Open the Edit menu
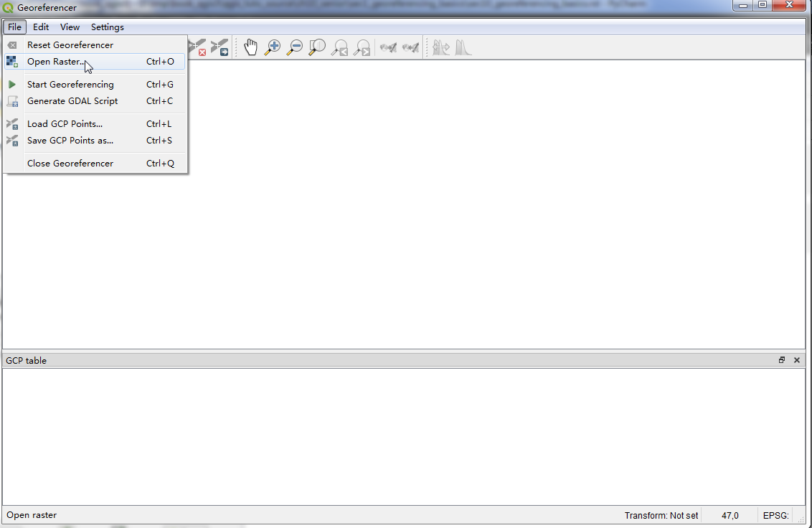This screenshot has width=812, height=528. pos(41,27)
